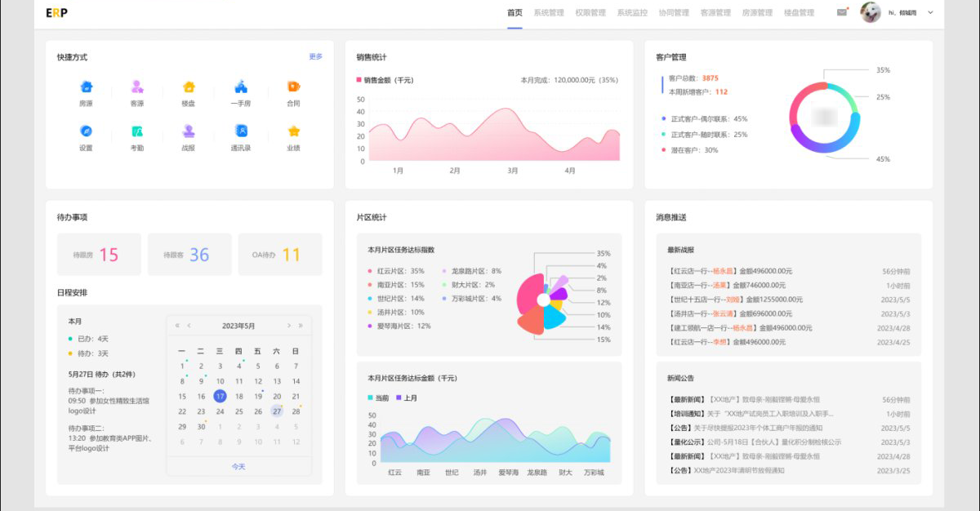980x511 pixels.
Task: Switch to the 房源管理 tab
Action: [x=757, y=13]
